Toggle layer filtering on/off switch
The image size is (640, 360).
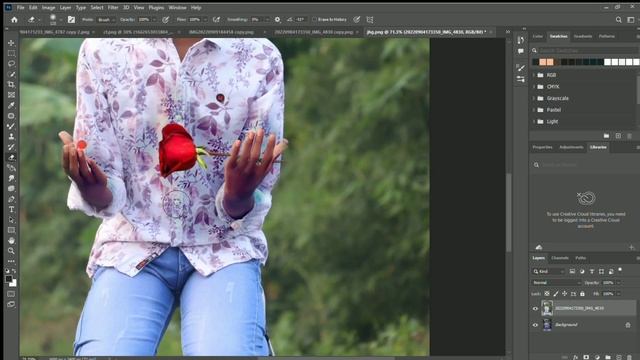[x=620, y=270]
